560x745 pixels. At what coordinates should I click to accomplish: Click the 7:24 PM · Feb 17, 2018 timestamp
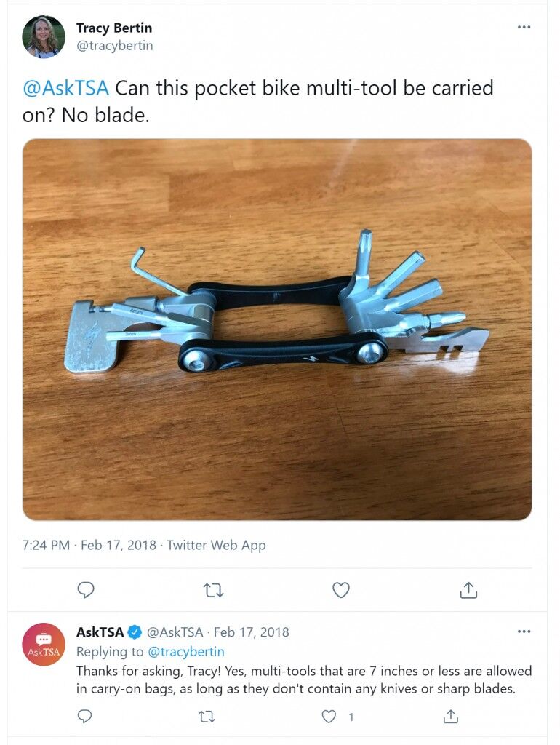[89, 545]
